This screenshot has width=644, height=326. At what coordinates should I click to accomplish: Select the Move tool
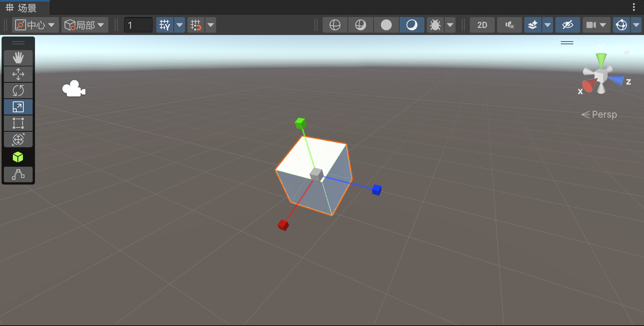click(18, 74)
